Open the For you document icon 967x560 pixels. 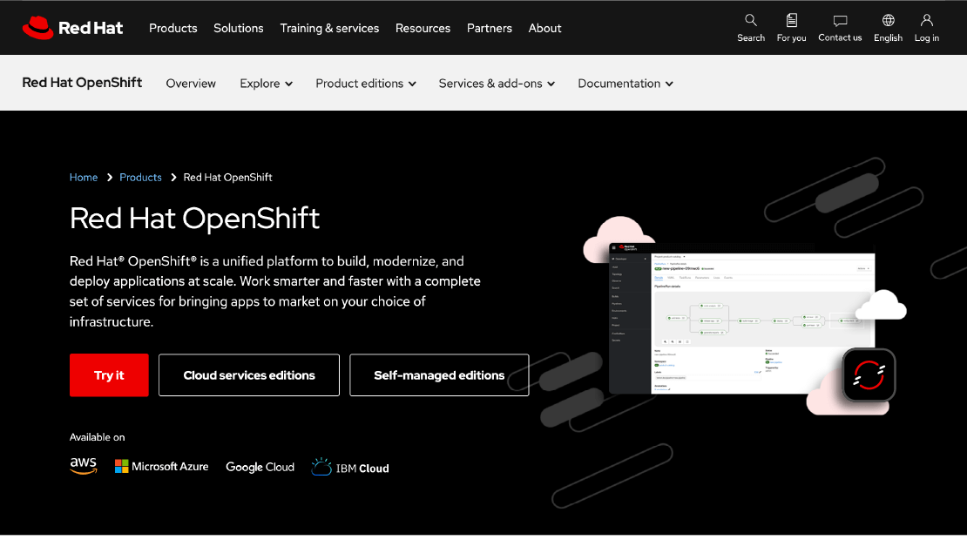[x=791, y=20]
